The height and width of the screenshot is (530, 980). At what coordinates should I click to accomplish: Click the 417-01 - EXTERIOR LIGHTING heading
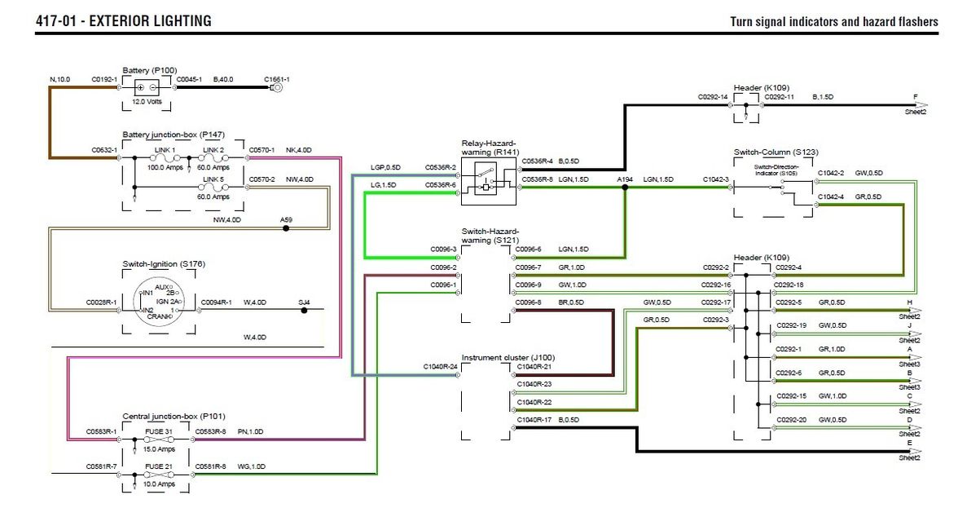point(124,21)
